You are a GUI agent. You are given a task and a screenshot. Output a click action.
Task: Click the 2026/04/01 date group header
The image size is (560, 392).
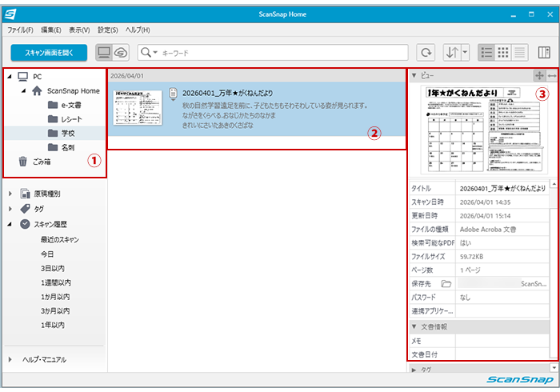(257, 76)
